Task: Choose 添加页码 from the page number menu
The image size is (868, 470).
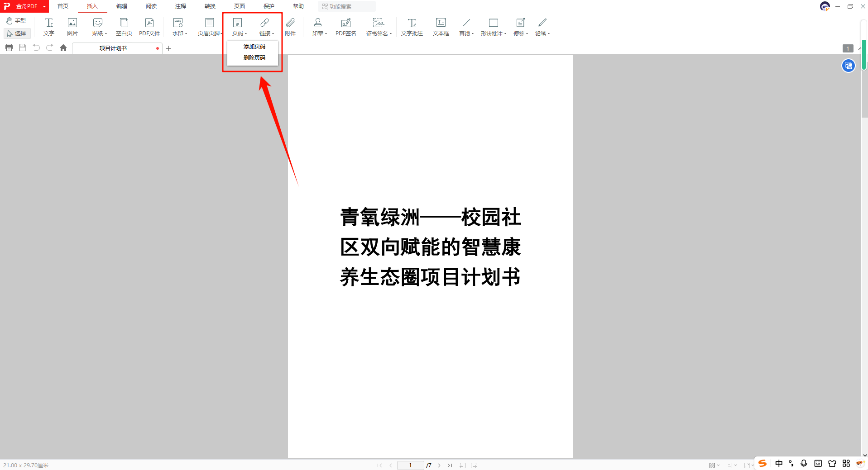Action: point(254,46)
